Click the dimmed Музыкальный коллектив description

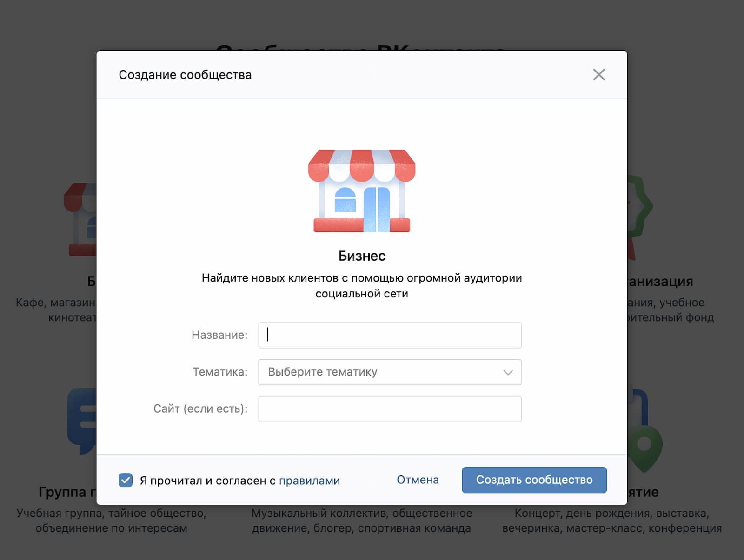[362, 520]
